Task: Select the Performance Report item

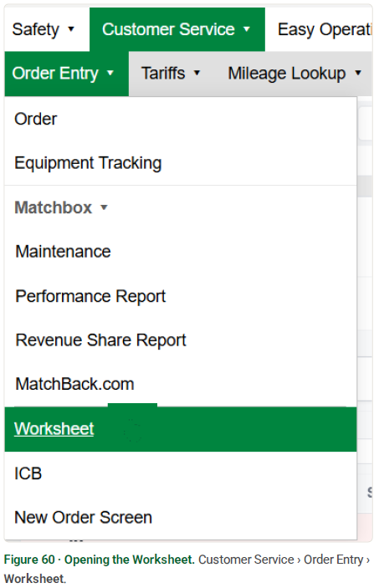Action: 181,296
